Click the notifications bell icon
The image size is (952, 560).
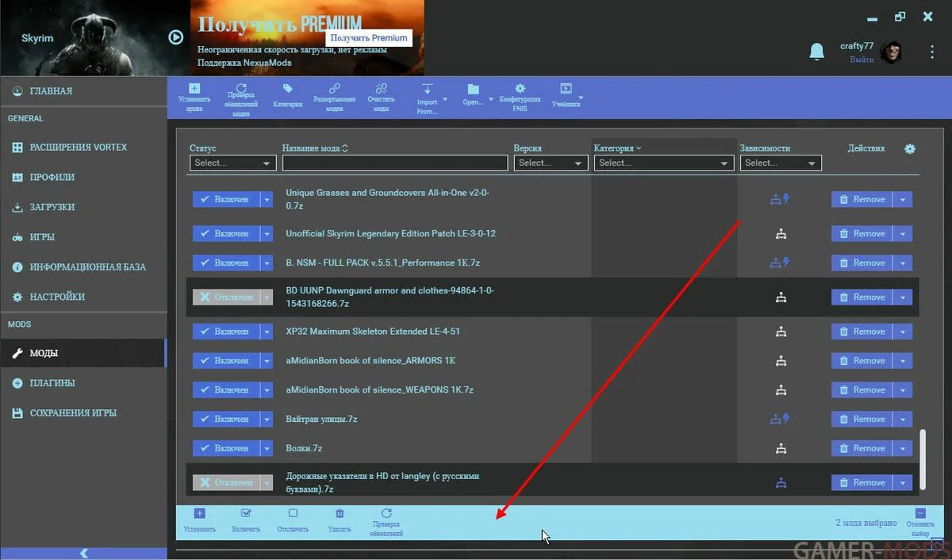coord(816,52)
